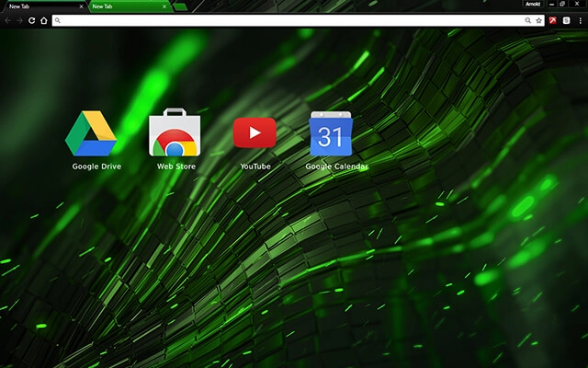Click the Arnold profile button
588x368 pixels.
533,4
